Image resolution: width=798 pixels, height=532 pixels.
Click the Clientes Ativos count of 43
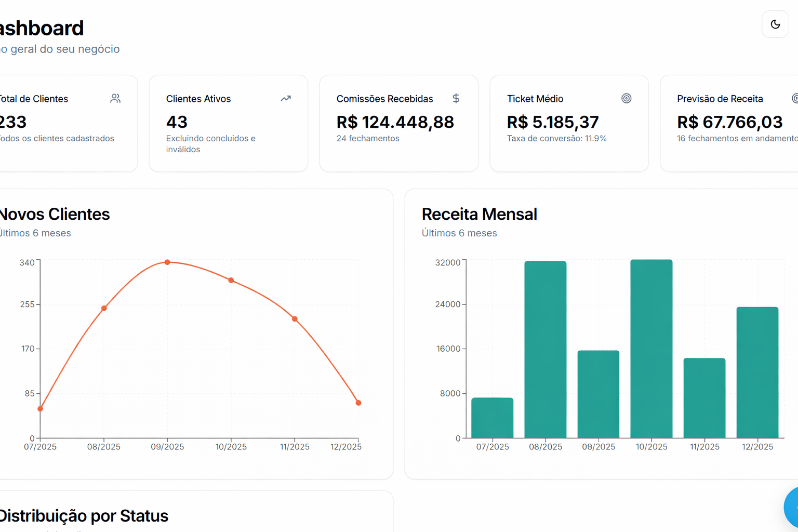[177, 122]
